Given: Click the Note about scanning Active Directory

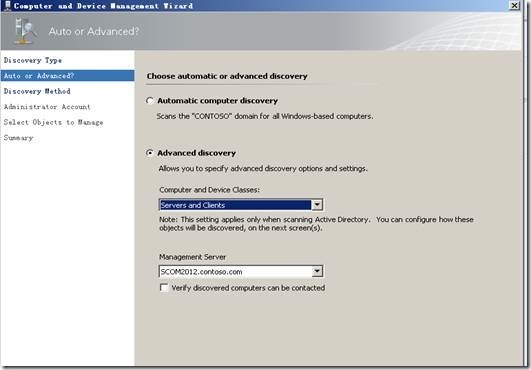Looking at the screenshot, I should pos(316,224).
